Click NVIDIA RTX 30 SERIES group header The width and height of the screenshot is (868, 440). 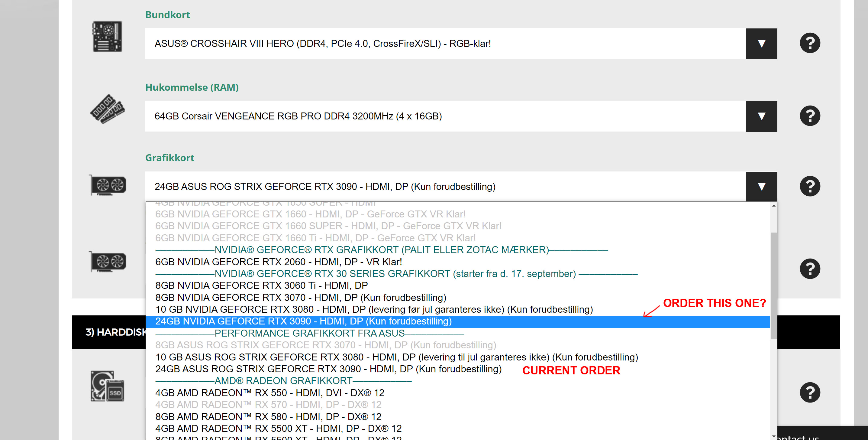pos(458,274)
